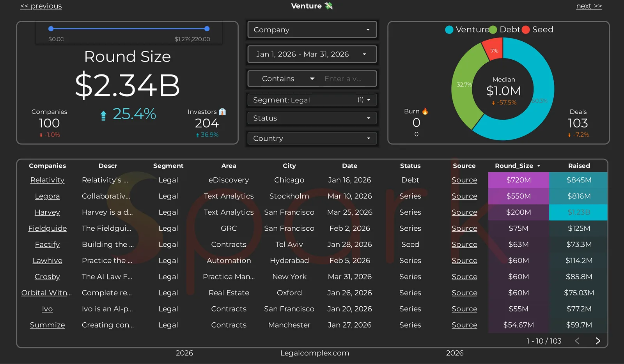The height and width of the screenshot is (364, 624).
Task: Go to the previous dashboard page link
Action: coord(41,6)
